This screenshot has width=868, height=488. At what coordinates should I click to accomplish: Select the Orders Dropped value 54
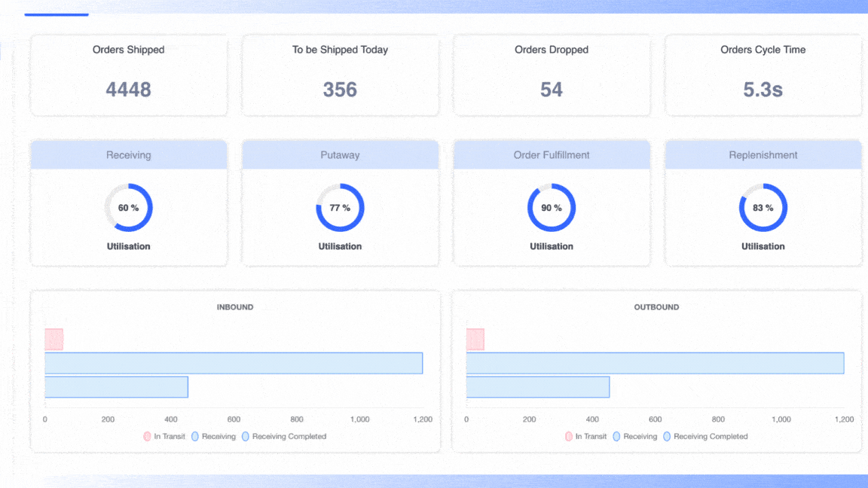tap(552, 90)
